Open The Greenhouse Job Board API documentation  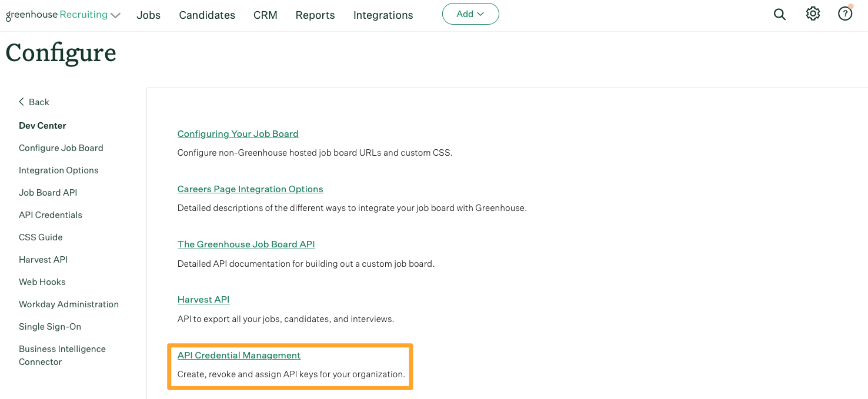tap(246, 244)
